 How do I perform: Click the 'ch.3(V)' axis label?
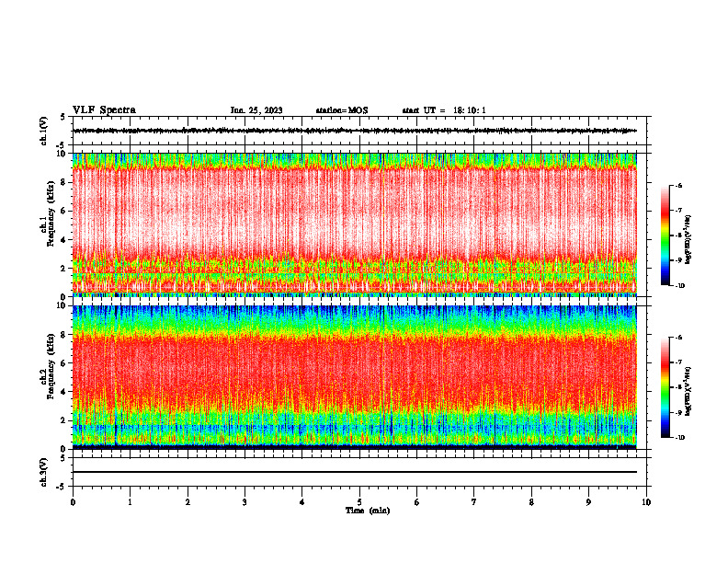pyautogui.click(x=43, y=472)
